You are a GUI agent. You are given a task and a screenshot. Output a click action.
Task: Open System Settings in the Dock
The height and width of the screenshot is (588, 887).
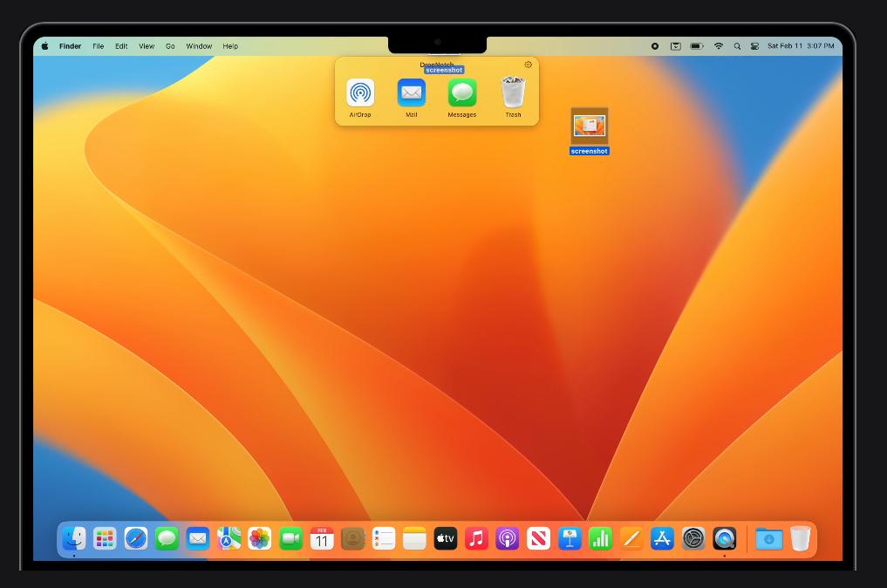(x=693, y=539)
